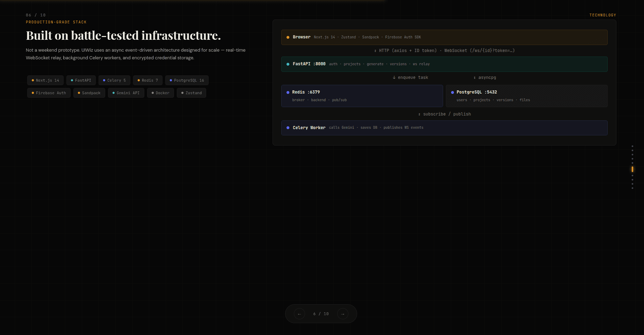Click the Next.js 14 tech chip
This screenshot has height=335, width=644.
point(45,80)
